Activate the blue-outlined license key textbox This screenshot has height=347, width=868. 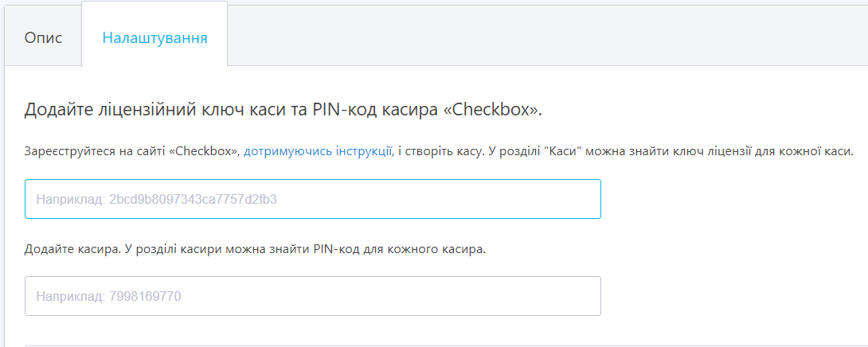[x=313, y=199]
